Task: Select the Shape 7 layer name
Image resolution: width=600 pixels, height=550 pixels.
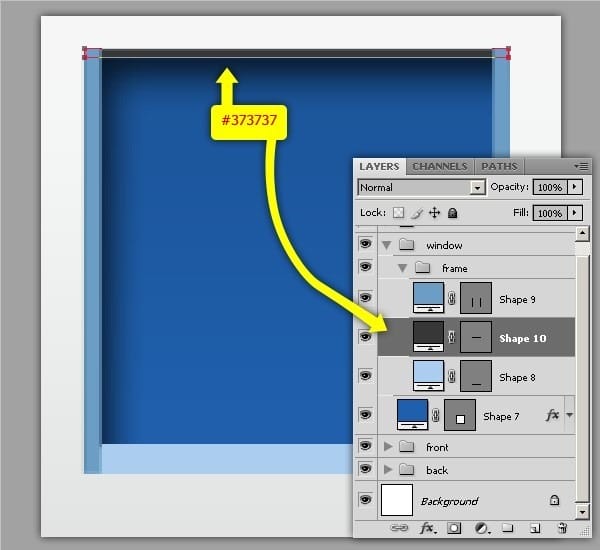Action: click(501, 416)
